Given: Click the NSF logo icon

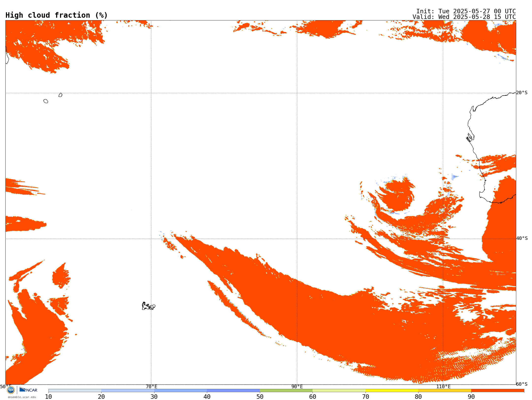Looking at the screenshot, I should click(11, 390).
